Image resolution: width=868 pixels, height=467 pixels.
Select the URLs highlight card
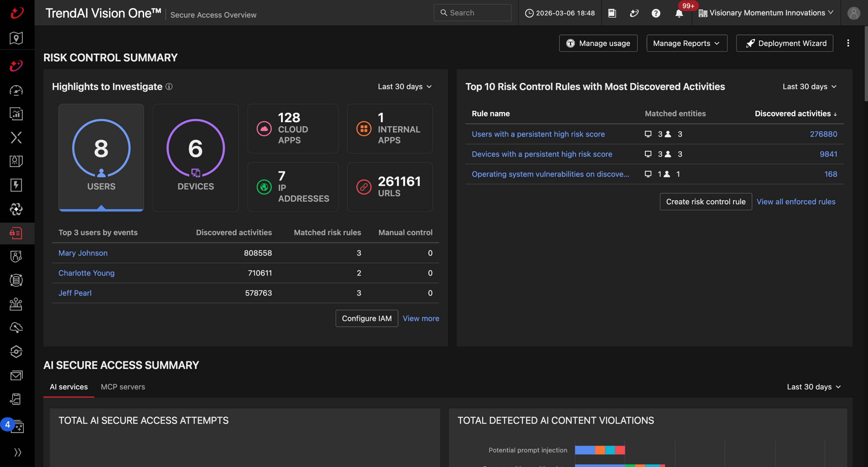tap(390, 187)
